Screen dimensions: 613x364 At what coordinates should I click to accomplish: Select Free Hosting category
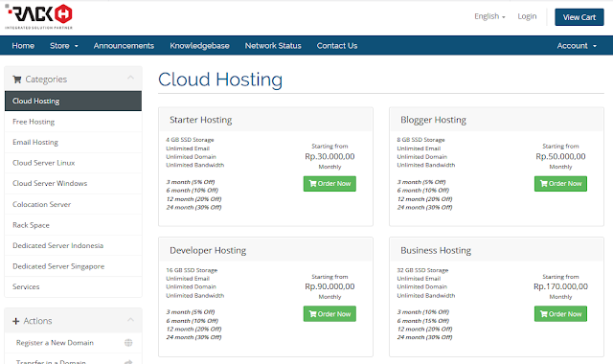point(73,122)
